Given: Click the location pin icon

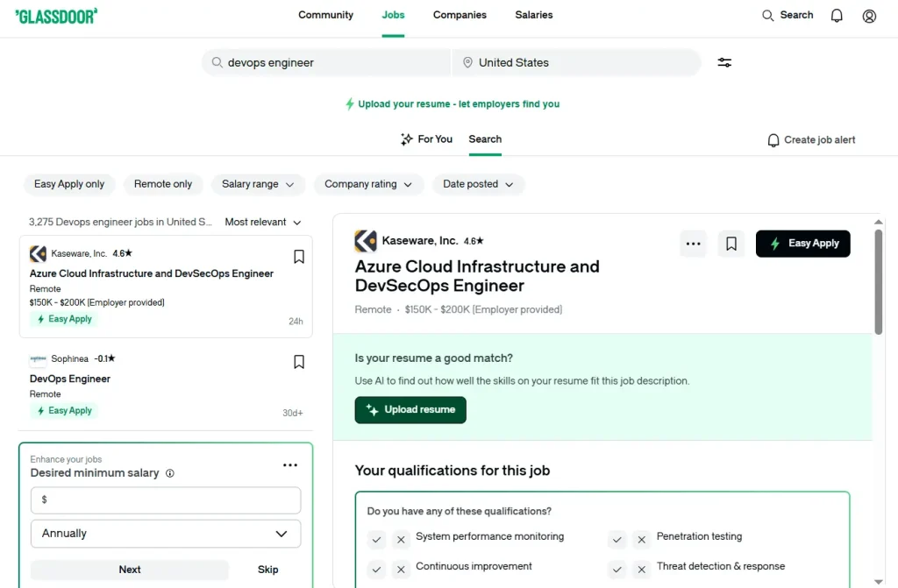Looking at the screenshot, I should coord(467,62).
